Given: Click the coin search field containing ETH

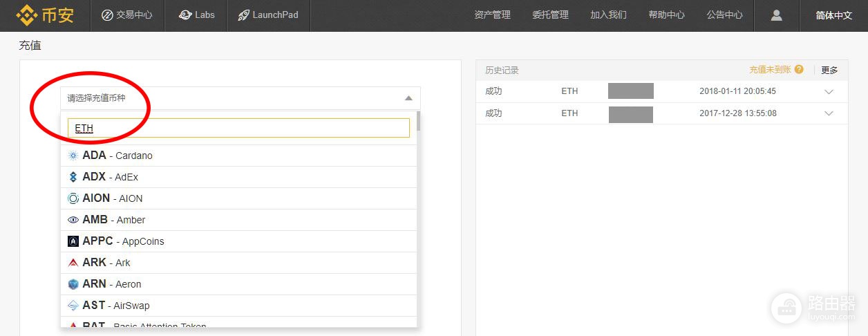Looking at the screenshot, I should coord(239,128).
